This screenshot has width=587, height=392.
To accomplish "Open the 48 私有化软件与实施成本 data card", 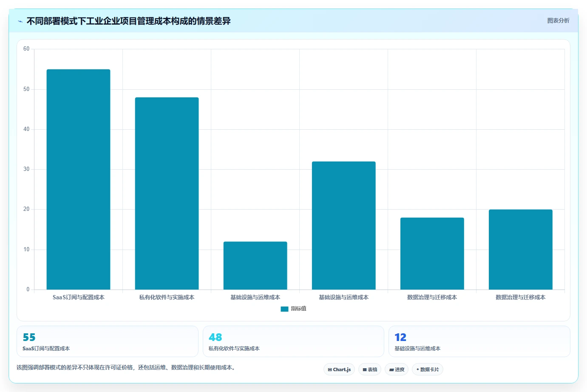I will 293,341.
